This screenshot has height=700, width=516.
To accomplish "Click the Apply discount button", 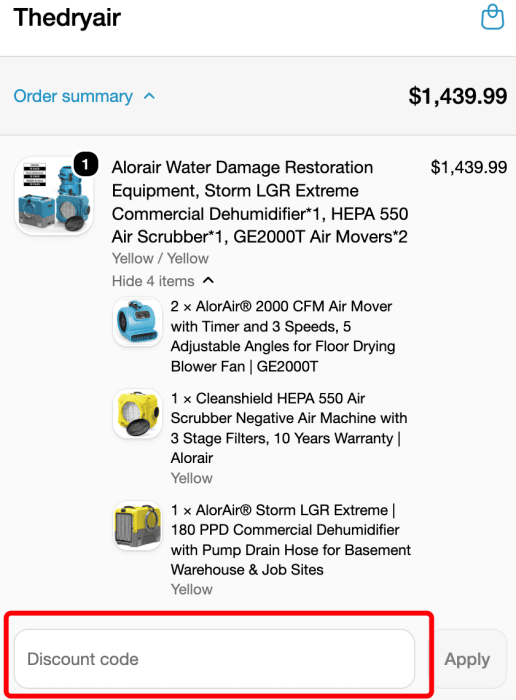I will [467, 659].
